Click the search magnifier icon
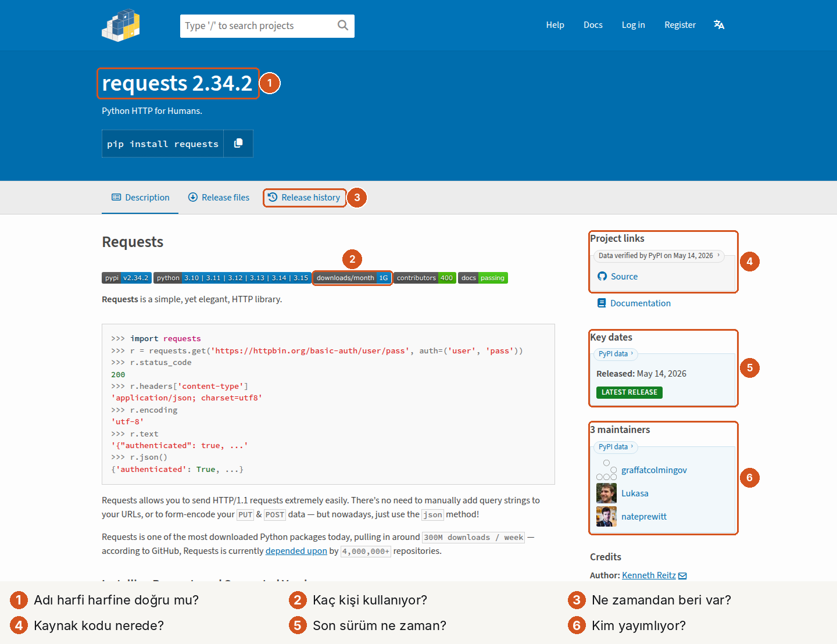 coord(343,25)
